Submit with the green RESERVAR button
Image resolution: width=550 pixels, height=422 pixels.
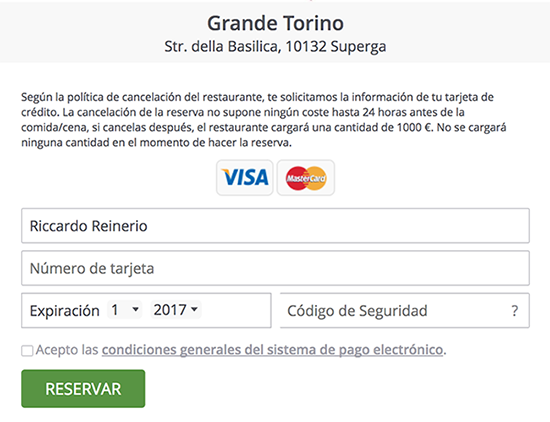(x=83, y=389)
